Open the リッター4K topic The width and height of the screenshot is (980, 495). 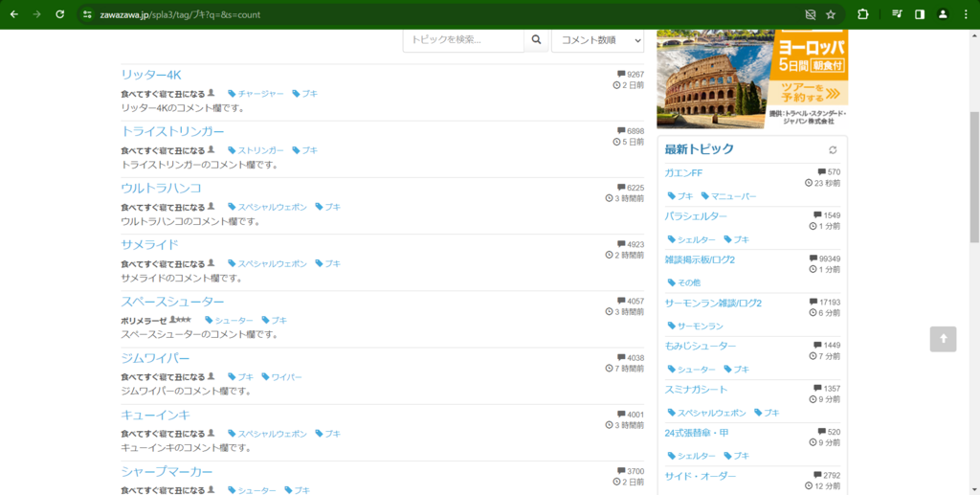[151, 75]
